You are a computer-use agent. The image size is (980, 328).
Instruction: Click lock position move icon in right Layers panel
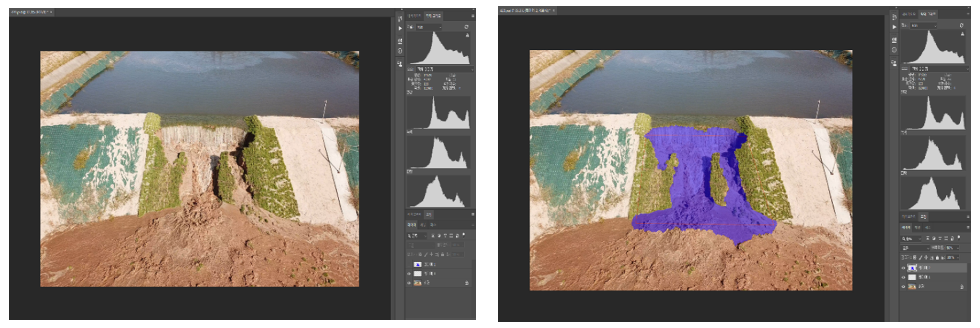[926, 258]
